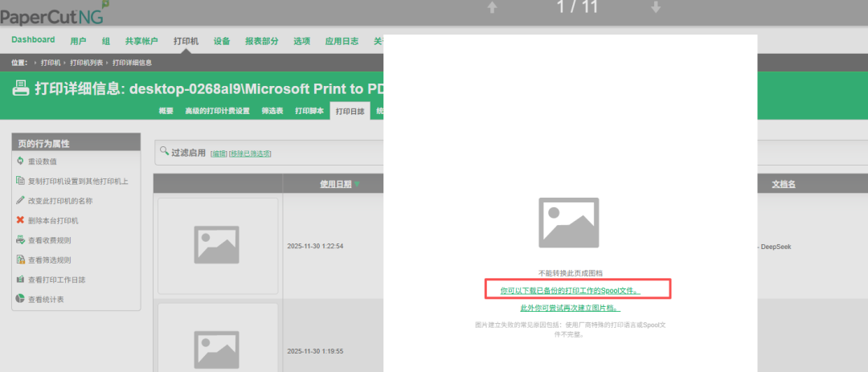Viewport: 868px width, 372px height.
Task: Click the 查看收费规则 printer icon
Action: (x=20, y=240)
